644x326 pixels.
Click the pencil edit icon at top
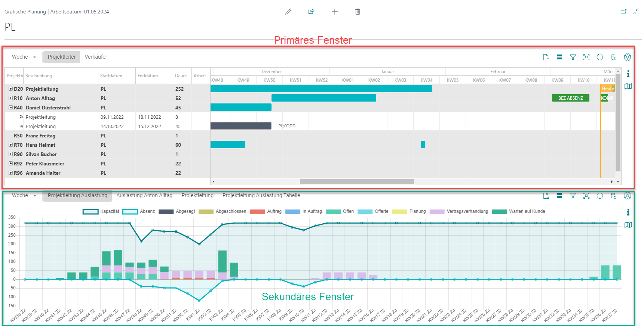pos(288,12)
